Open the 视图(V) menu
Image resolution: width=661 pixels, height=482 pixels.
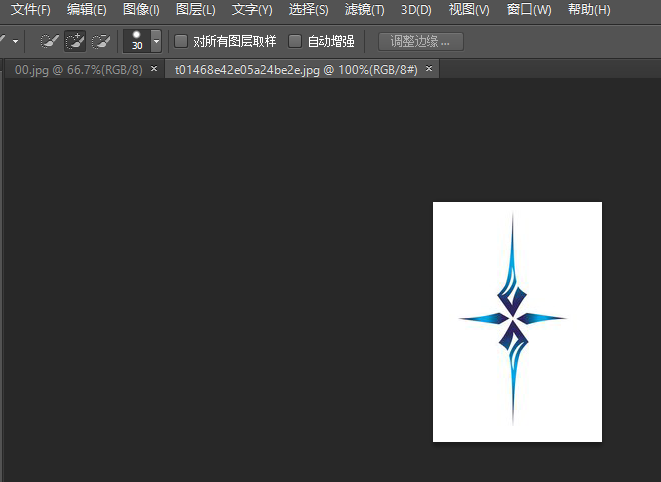tap(469, 9)
